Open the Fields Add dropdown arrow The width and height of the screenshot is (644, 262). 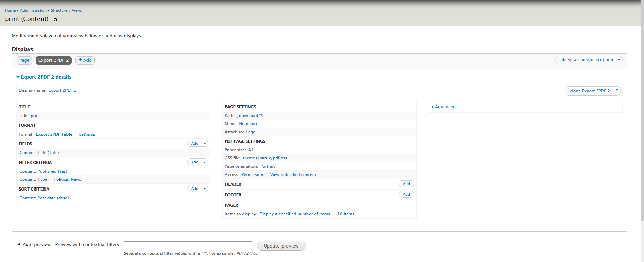pyautogui.click(x=205, y=144)
